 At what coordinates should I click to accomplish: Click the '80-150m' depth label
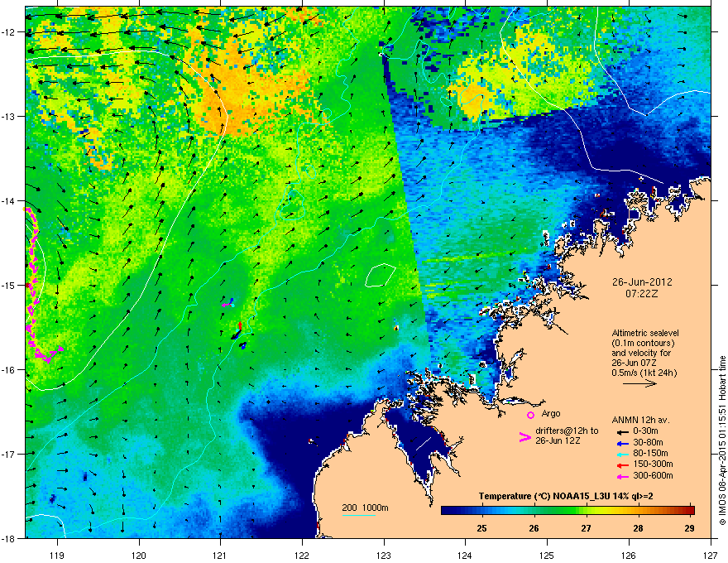click(x=650, y=454)
